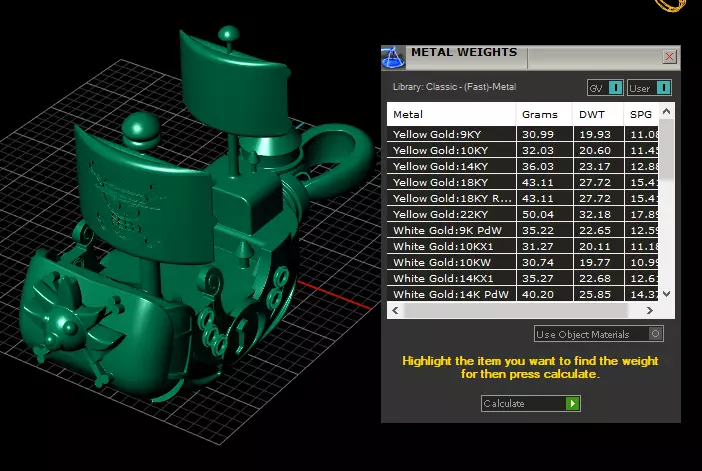
Task: Click the vertical scrollbar thumb
Action: [x=666, y=149]
